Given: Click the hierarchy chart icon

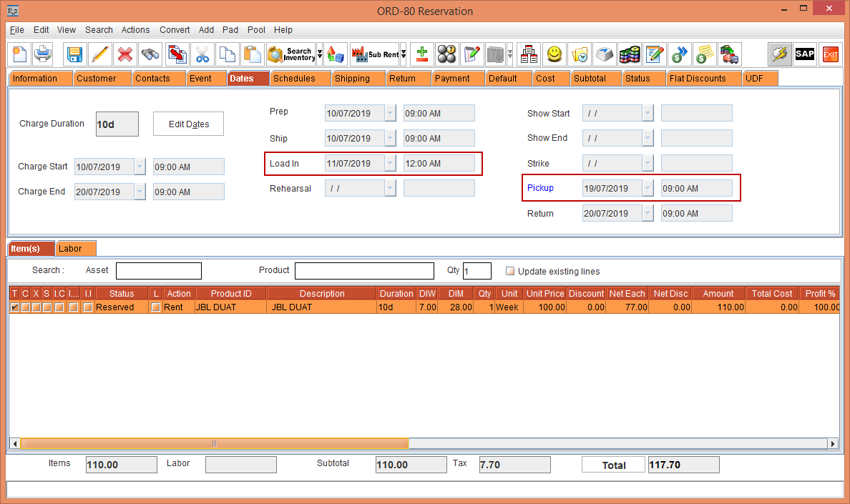Looking at the screenshot, I should click(529, 54).
